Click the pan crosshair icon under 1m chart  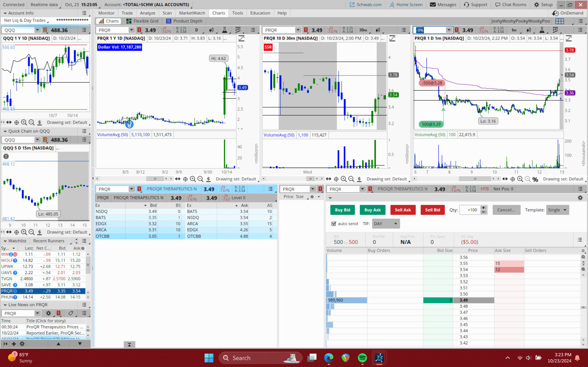tap(513, 179)
